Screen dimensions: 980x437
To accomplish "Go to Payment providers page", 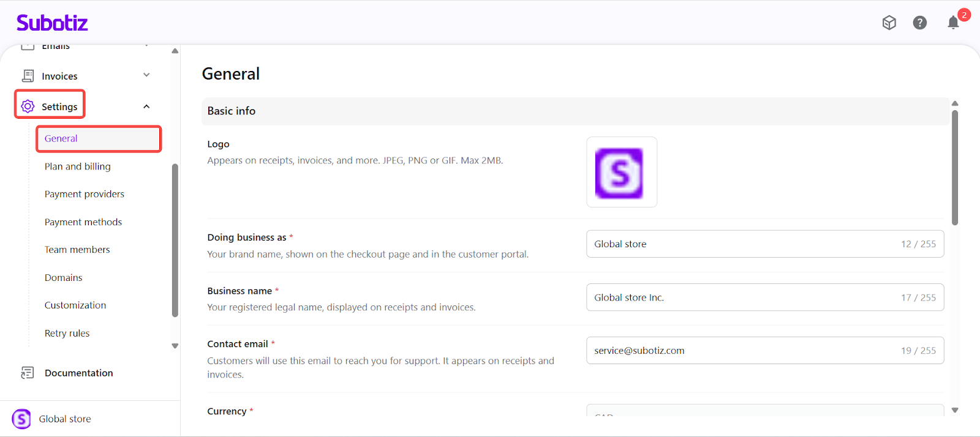I will [x=84, y=194].
